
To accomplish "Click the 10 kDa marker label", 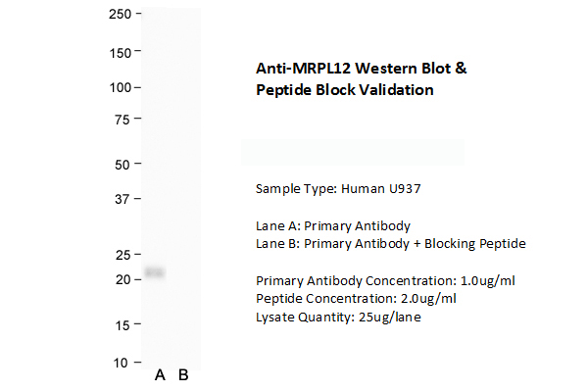I will click(x=122, y=363).
